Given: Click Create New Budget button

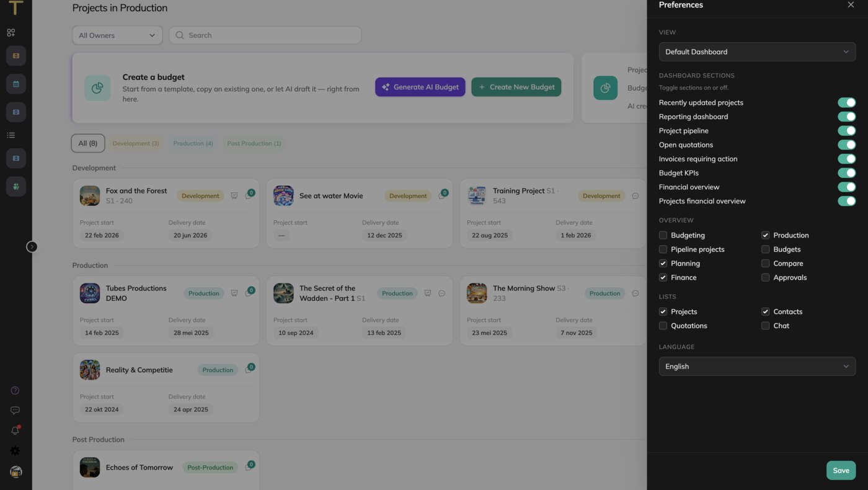Looking at the screenshot, I should [x=516, y=87].
